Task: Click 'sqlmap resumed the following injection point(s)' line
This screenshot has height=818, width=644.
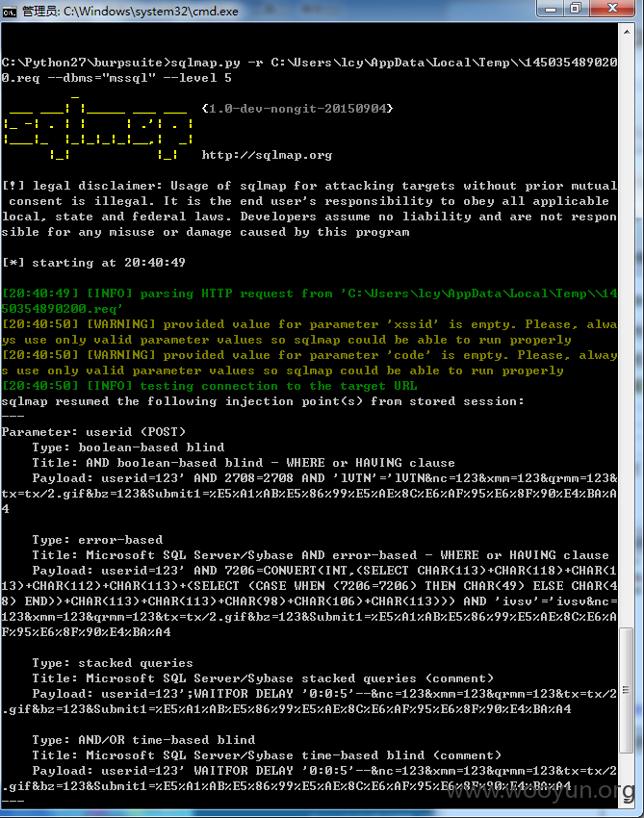Action: click(263, 401)
